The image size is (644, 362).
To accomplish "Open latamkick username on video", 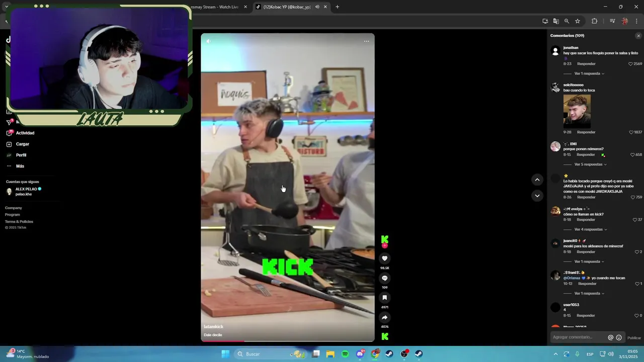I will coord(213,327).
